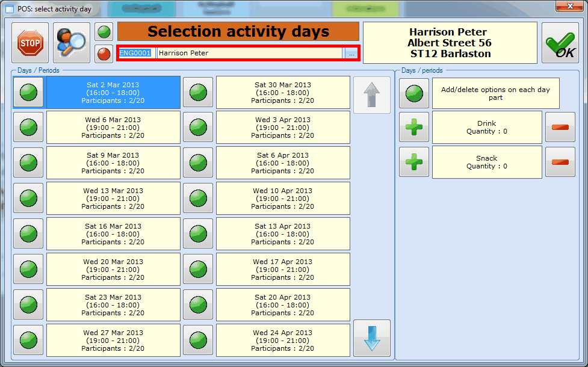
Task: Toggle green button for Wed 6 Mar 2013
Action: (x=28, y=128)
